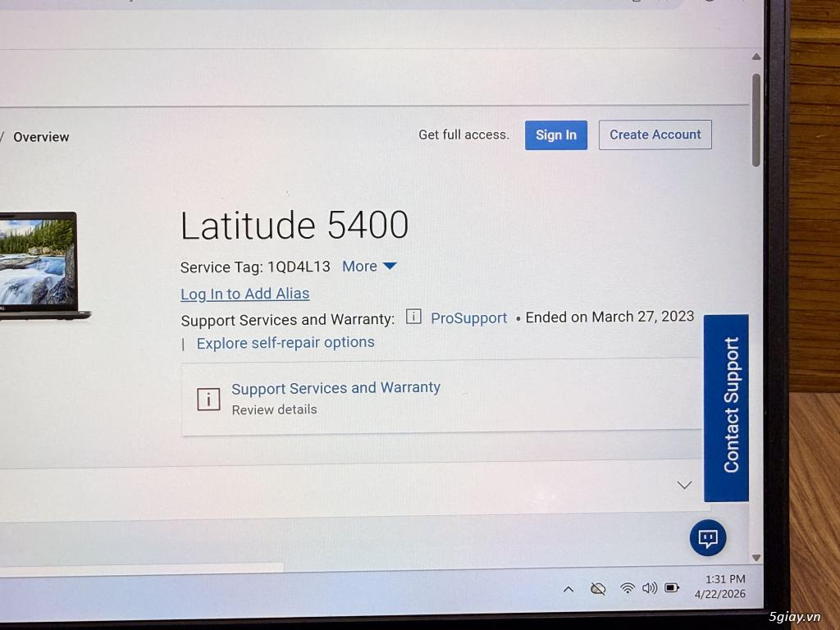840x630 pixels.
Task: Open Explore self-repair options link
Action: pyautogui.click(x=285, y=343)
